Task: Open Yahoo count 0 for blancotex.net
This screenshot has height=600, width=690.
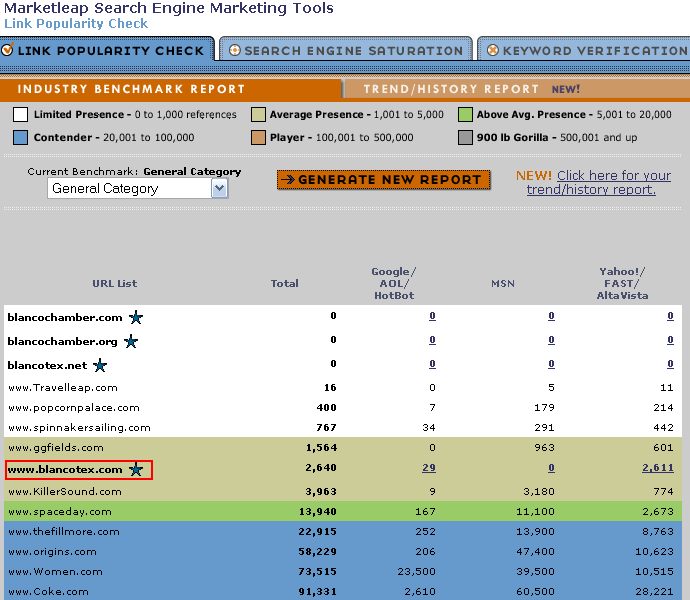Action: pos(670,364)
